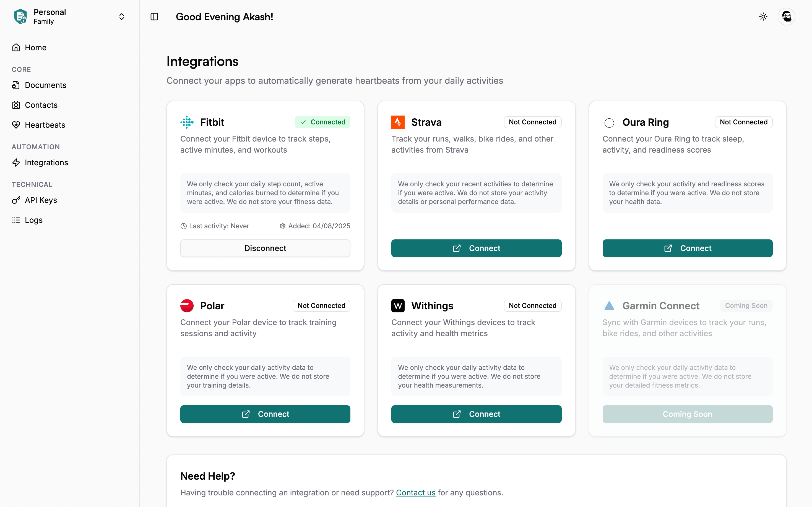Screen dimensions: 812x507
Task: Go to Home in the sidebar
Action: [35, 48]
